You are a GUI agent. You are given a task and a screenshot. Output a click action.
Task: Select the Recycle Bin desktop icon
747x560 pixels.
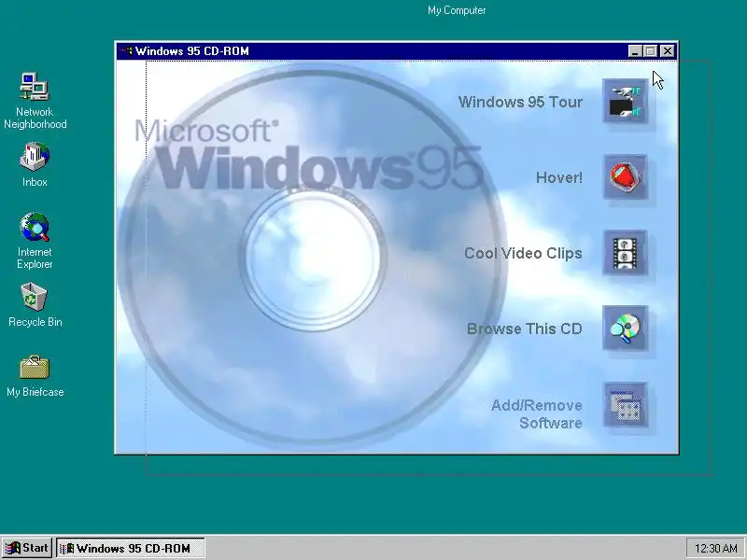point(35,297)
